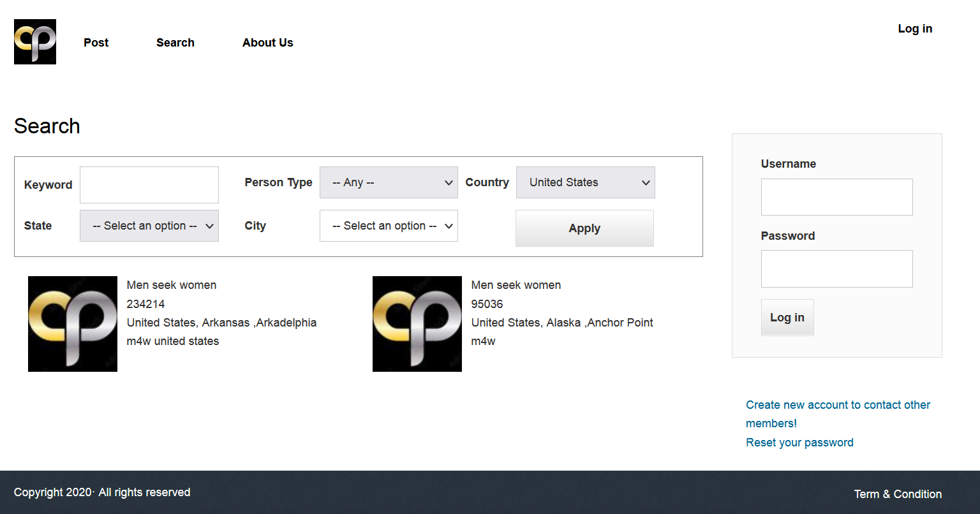980x514 pixels.
Task: Open the City select dropdown
Action: [x=389, y=226]
